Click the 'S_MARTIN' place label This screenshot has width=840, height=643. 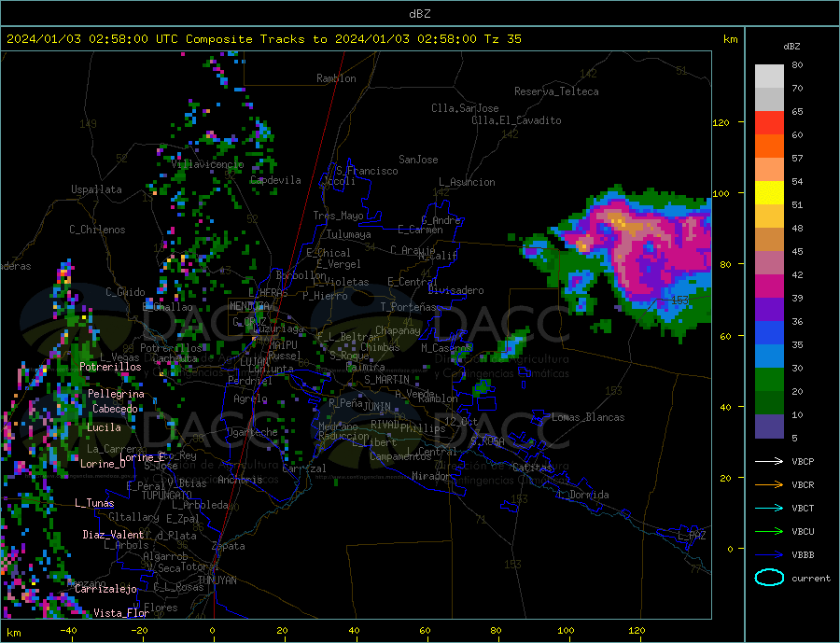tap(386, 380)
